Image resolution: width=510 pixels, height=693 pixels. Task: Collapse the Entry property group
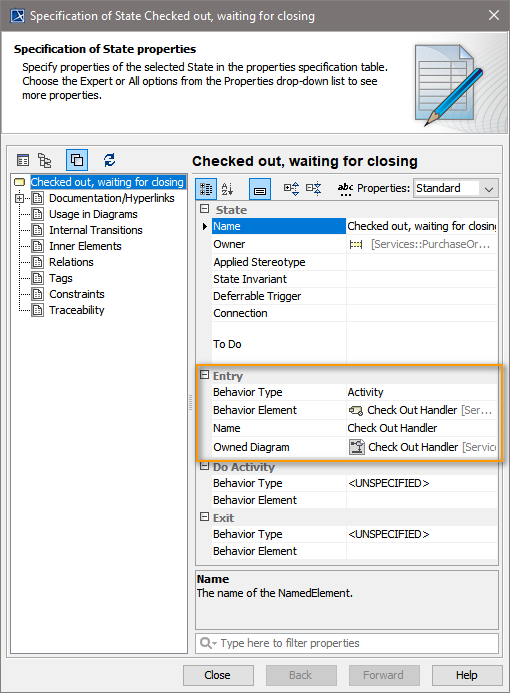[x=204, y=375]
